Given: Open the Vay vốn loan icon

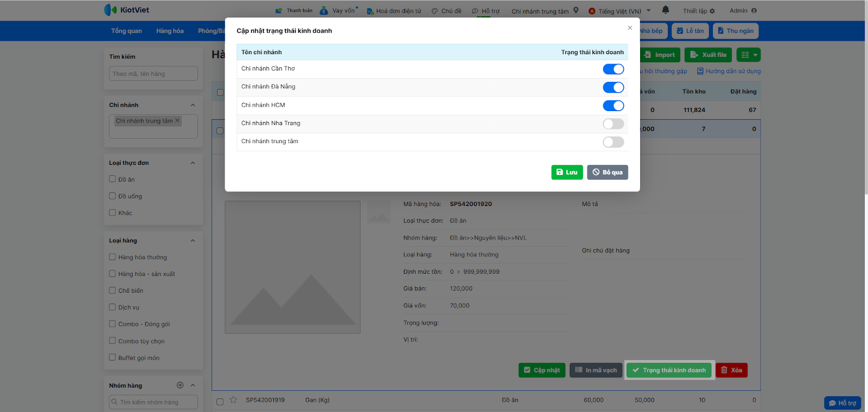Looking at the screenshot, I should [324, 11].
